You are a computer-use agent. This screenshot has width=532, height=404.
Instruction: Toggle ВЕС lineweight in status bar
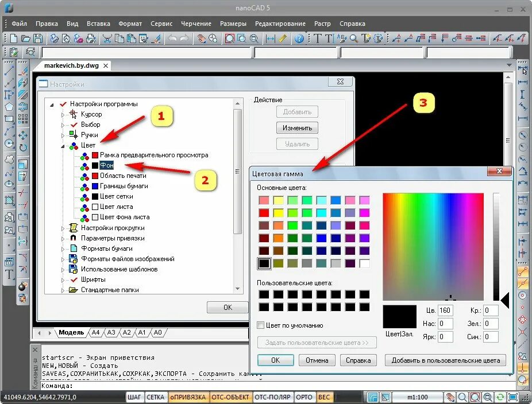[324, 397]
